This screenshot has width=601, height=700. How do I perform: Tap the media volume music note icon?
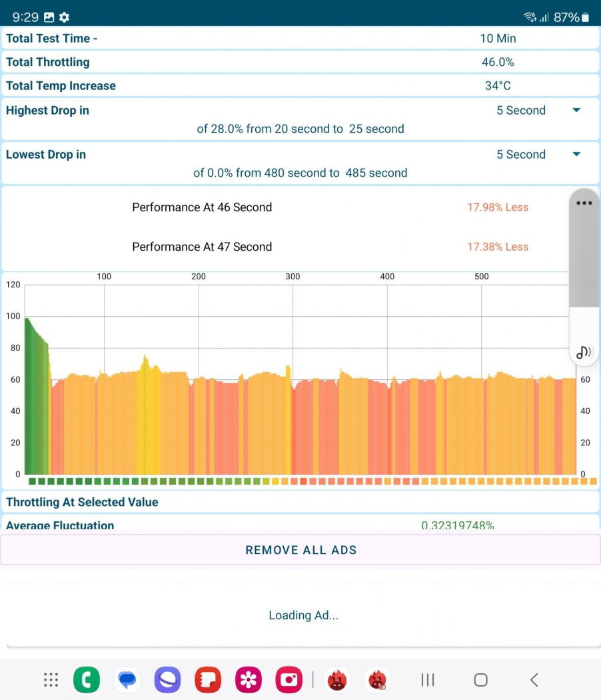click(x=584, y=352)
